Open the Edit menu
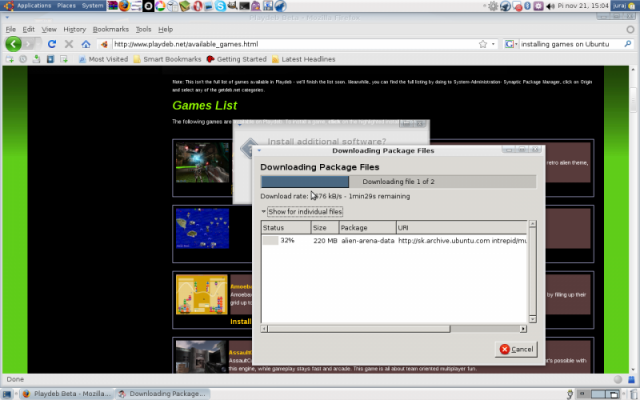The height and width of the screenshot is (400, 640). tap(28, 29)
